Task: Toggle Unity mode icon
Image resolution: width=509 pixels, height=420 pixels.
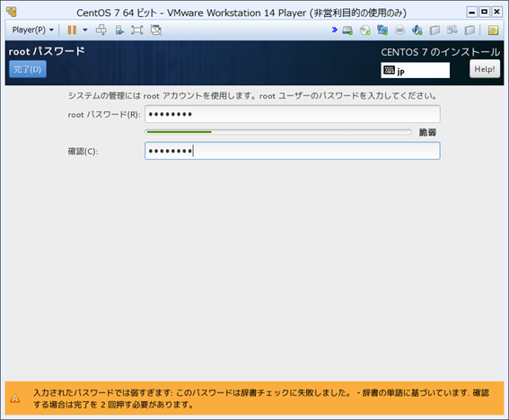Action: (x=156, y=31)
